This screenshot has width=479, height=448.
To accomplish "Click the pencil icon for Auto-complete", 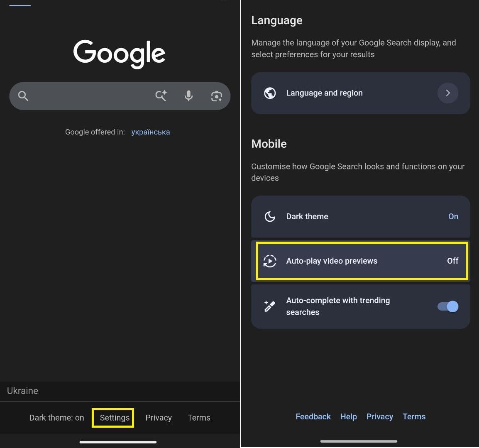I will [269, 306].
